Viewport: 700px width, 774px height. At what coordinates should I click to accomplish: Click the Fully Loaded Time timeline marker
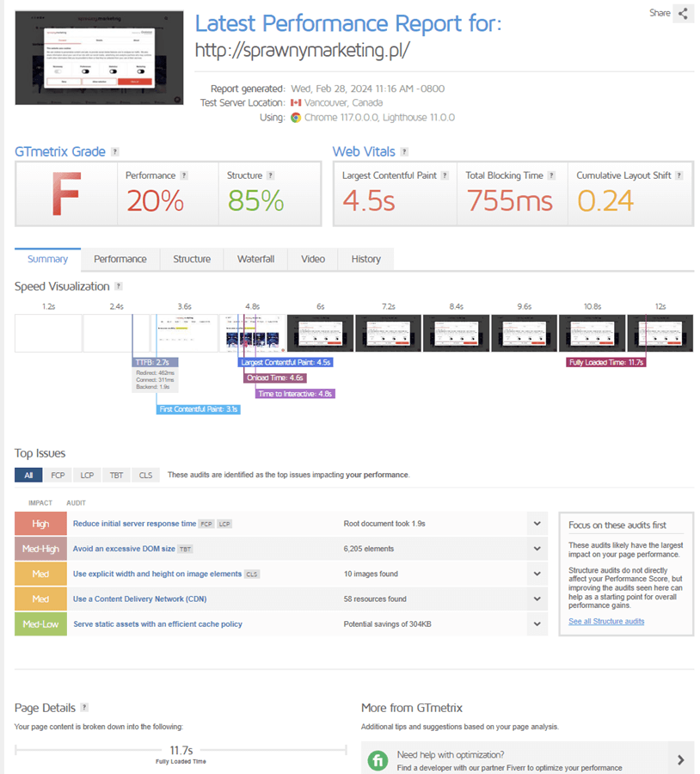coord(605,362)
